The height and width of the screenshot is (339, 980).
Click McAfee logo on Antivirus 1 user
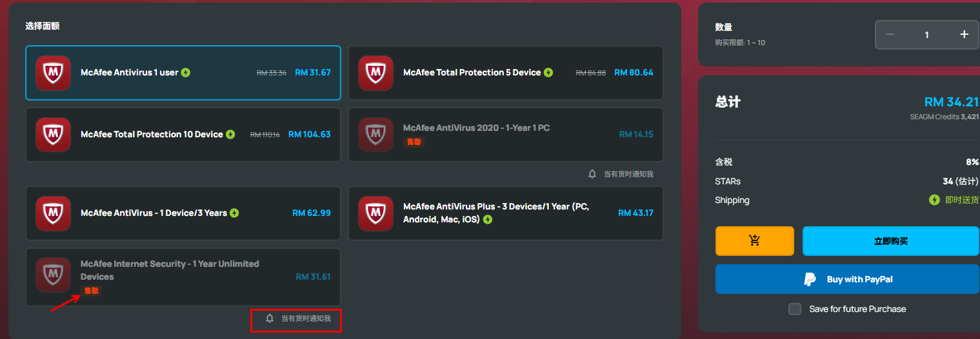click(x=53, y=73)
